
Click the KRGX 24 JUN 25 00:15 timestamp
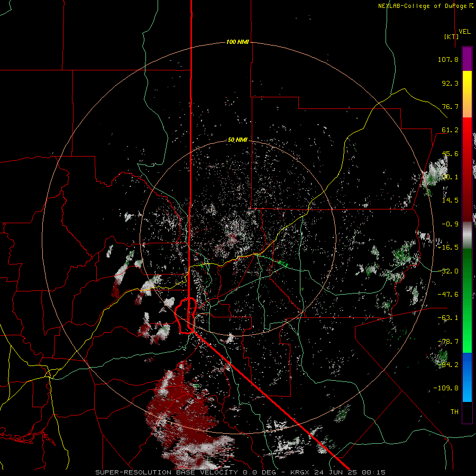coord(338,472)
